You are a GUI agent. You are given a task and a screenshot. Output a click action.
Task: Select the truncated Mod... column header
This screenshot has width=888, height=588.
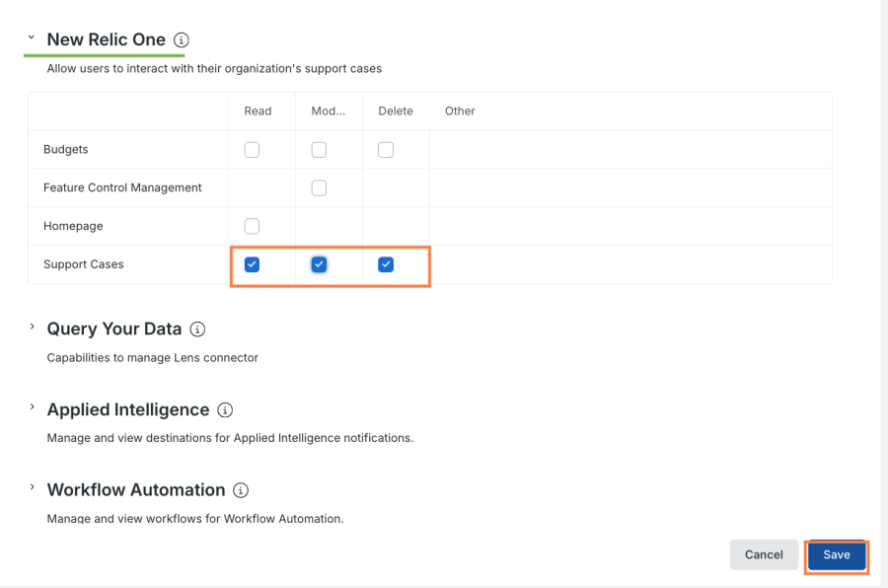tap(328, 111)
